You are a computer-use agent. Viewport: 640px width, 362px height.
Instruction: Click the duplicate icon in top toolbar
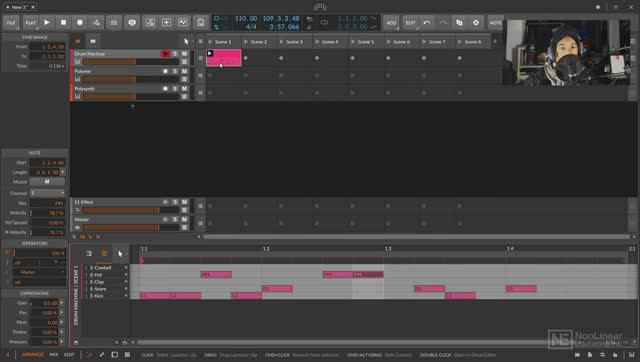pos(460,22)
